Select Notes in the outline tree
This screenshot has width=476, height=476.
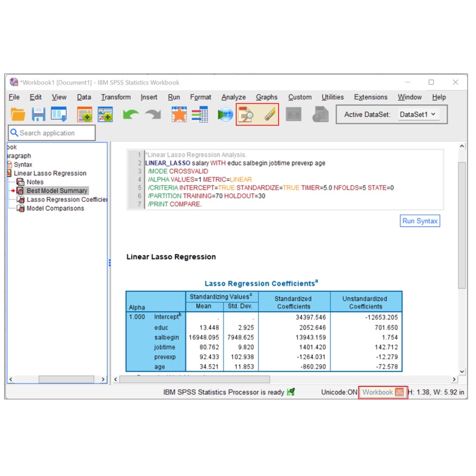pyautogui.click(x=35, y=182)
